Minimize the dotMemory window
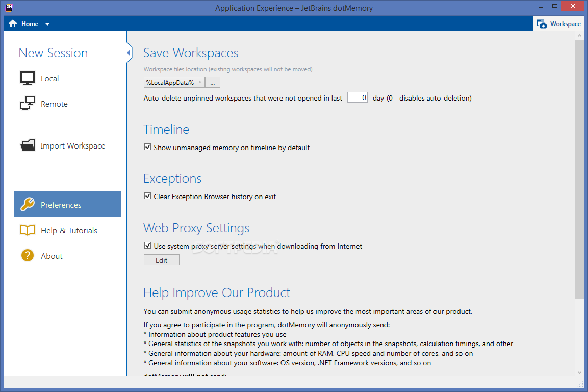The image size is (588, 392). point(541,7)
